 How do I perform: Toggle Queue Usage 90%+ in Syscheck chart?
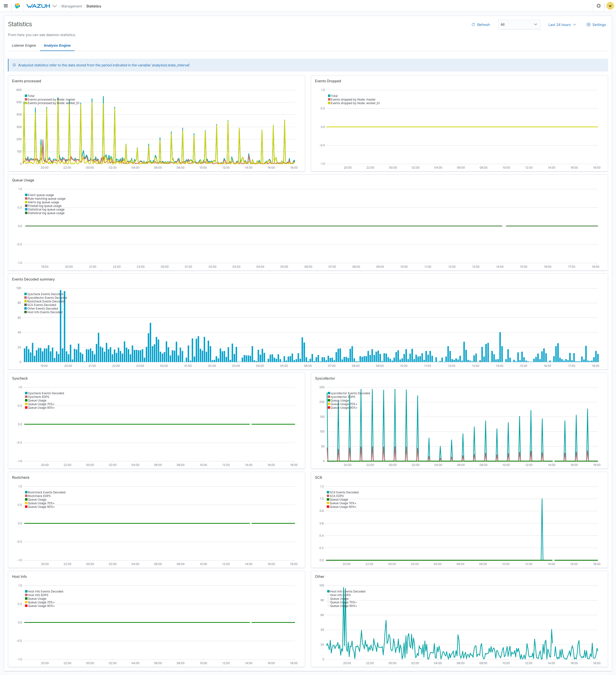tap(39, 408)
